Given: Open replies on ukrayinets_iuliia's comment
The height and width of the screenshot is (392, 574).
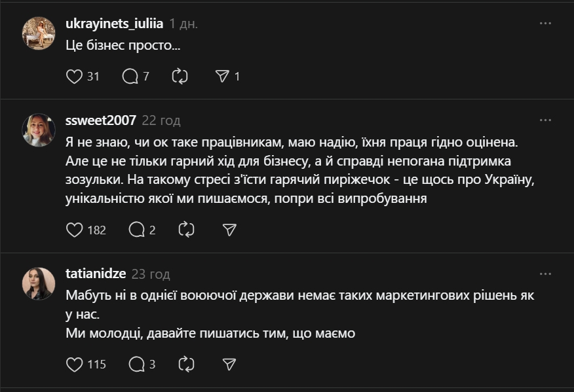Looking at the screenshot, I should point(130,77).
